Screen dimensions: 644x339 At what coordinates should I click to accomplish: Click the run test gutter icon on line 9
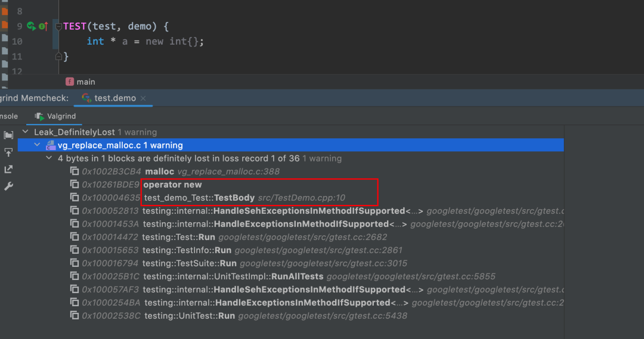coord(31,26)
